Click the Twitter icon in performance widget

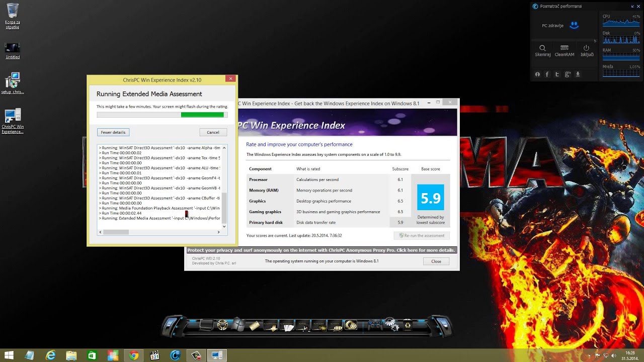(x=557, y=74)
